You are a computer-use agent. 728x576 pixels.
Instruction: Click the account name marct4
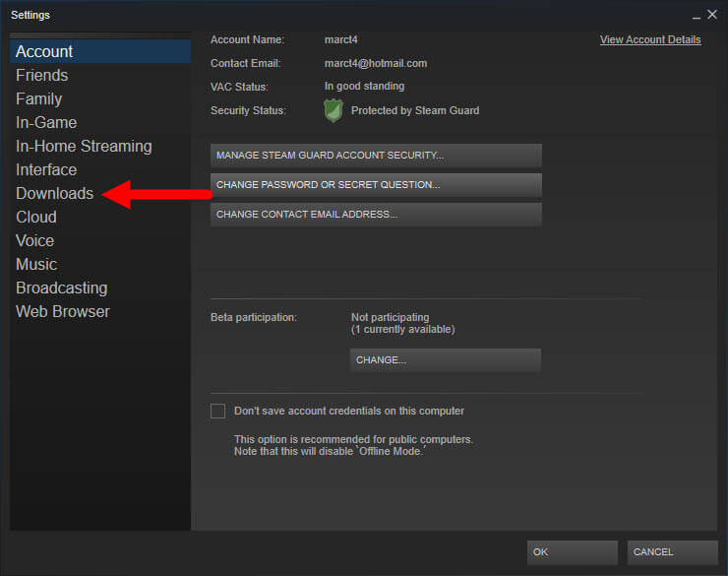point(341,40)
